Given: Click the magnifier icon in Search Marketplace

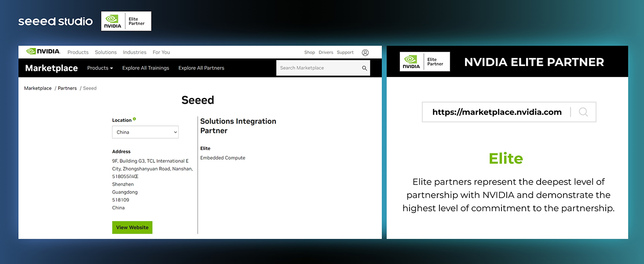Looking at the screenshot, I should pos(364,68).
